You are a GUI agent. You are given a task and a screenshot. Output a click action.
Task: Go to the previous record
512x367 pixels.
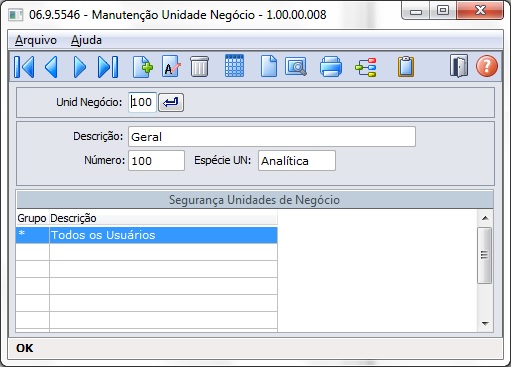pos(51,67)
